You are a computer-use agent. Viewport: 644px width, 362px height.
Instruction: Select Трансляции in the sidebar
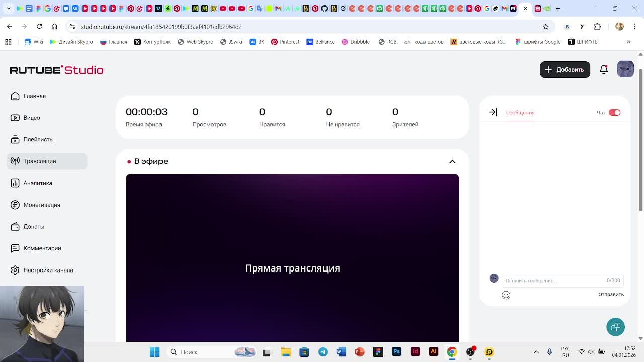pos(47,161)
